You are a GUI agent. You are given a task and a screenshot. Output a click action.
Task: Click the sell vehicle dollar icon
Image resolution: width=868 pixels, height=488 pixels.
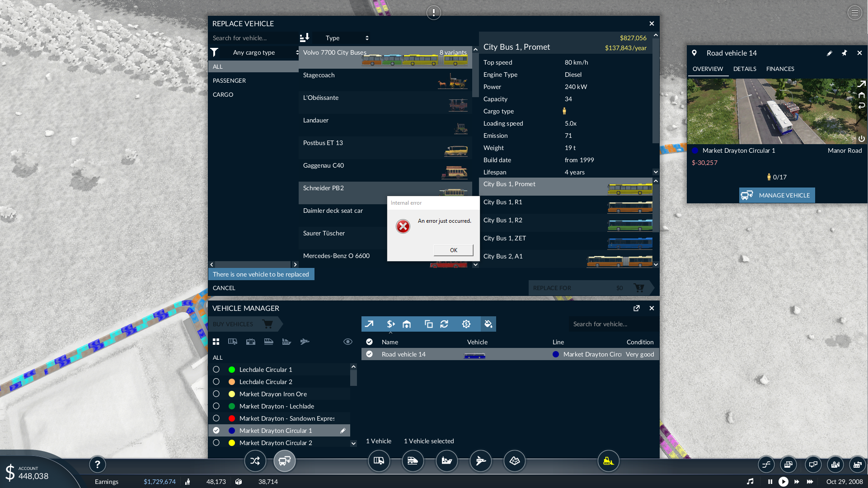click(x=391, y=324)
